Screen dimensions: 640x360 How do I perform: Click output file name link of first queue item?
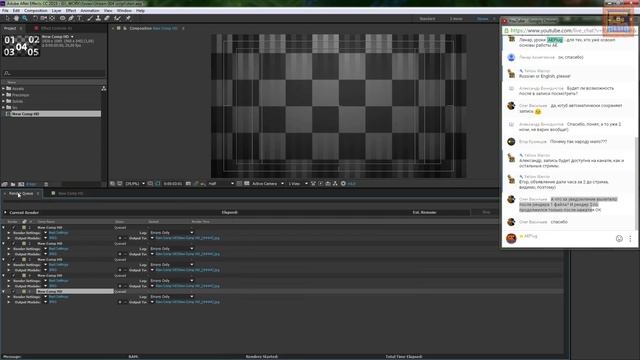[x=187, y=238]
